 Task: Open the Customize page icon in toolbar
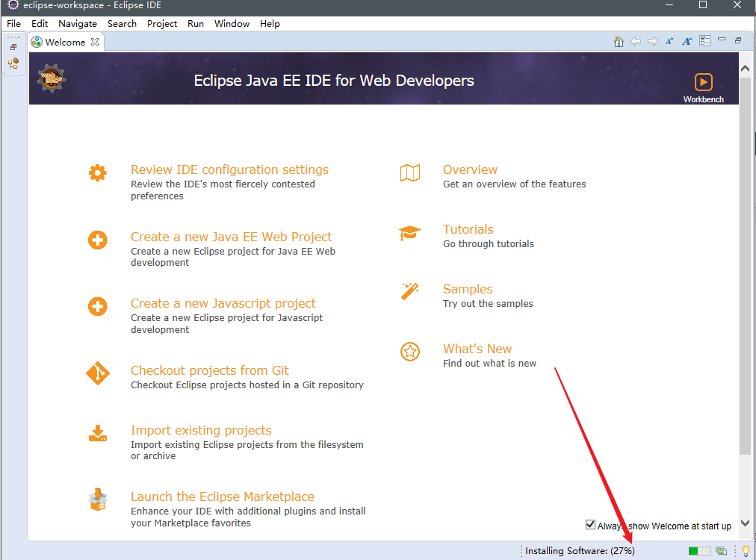[704, 41]
